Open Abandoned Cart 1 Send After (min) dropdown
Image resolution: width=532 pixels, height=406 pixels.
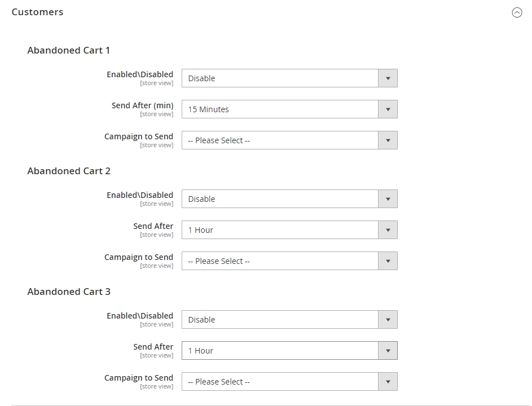click(280, 109)
